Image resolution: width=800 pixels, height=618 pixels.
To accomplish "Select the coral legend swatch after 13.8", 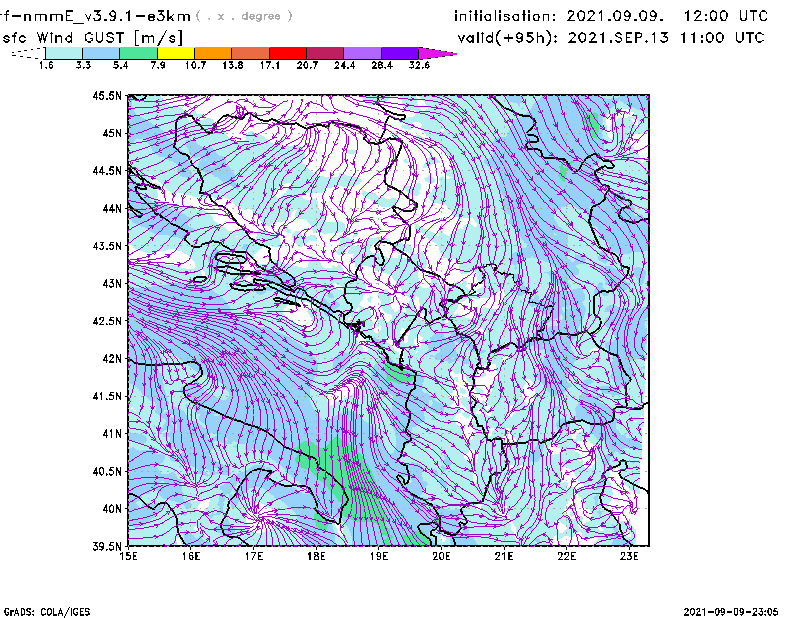I will point(251,53).
